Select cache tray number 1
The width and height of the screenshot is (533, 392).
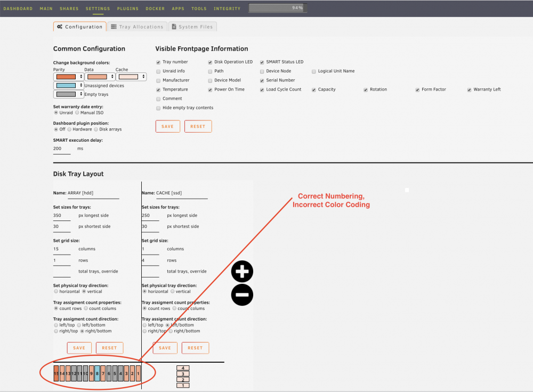click(183, 386)
